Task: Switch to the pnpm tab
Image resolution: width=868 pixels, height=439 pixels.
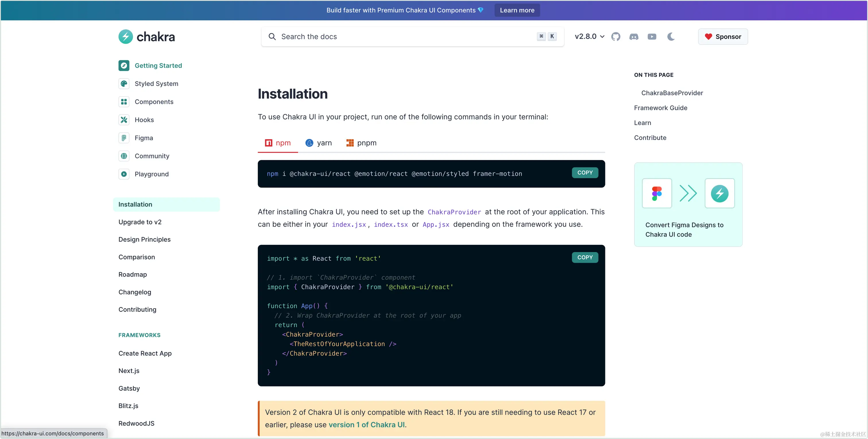Action: pos(361,143)
